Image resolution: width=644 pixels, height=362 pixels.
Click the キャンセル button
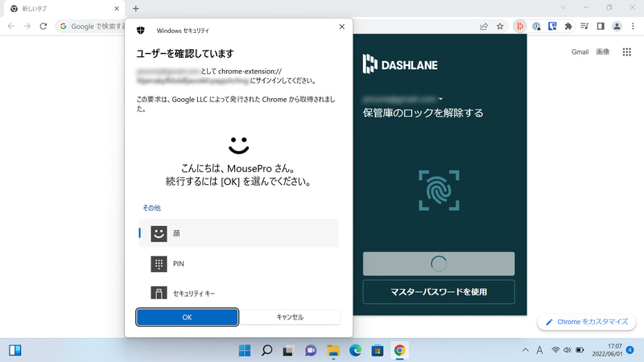(290, 317)
